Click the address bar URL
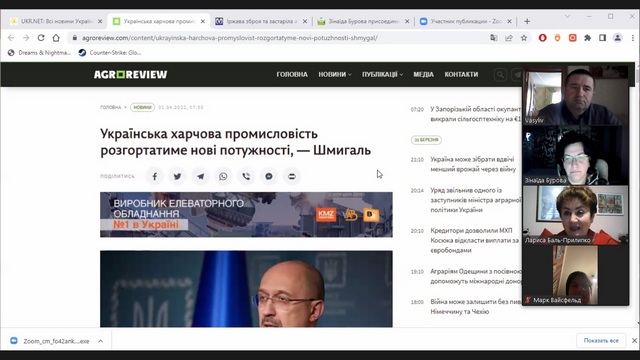The width and height of the screenshot is (640, 360). 230,38
